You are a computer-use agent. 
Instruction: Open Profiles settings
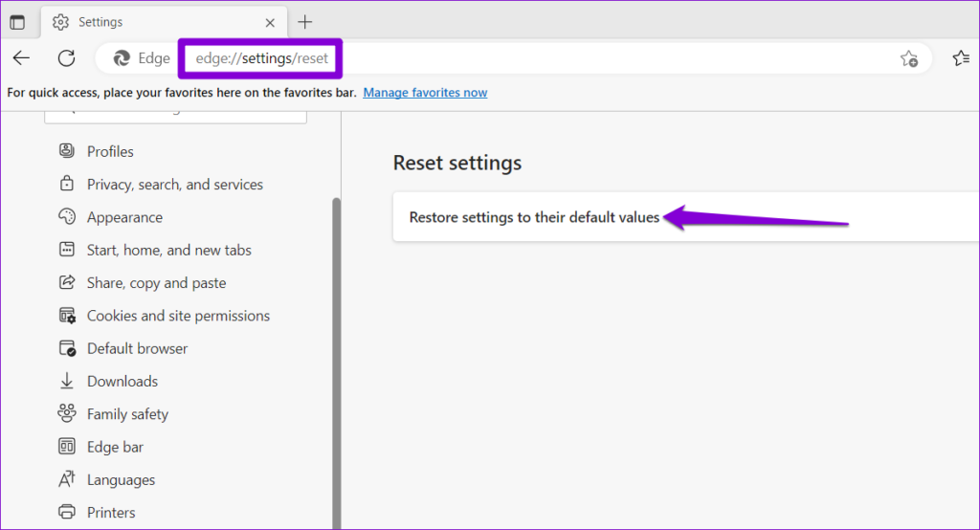[110, 152]
